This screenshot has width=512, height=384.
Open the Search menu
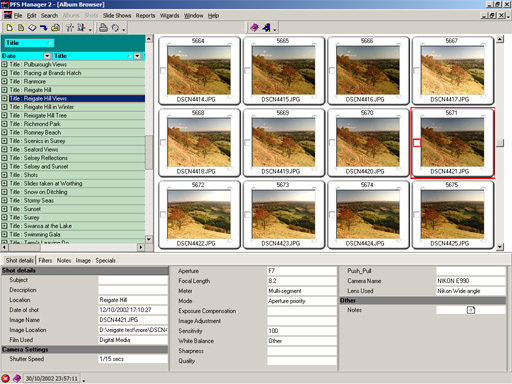click(x=49, y=16)
